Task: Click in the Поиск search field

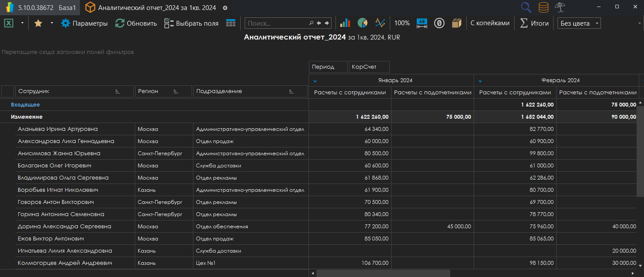Action: 277,23
